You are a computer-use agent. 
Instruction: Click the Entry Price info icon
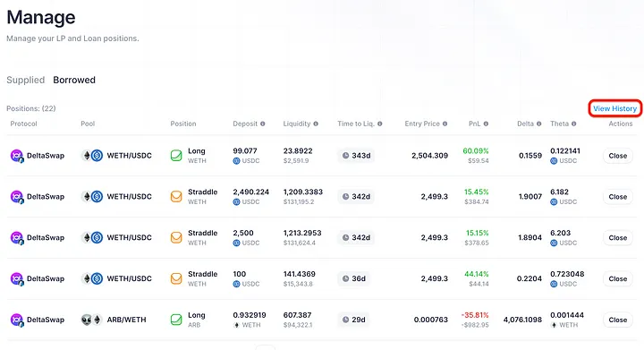pyautogui.click(x=445, y=124)
